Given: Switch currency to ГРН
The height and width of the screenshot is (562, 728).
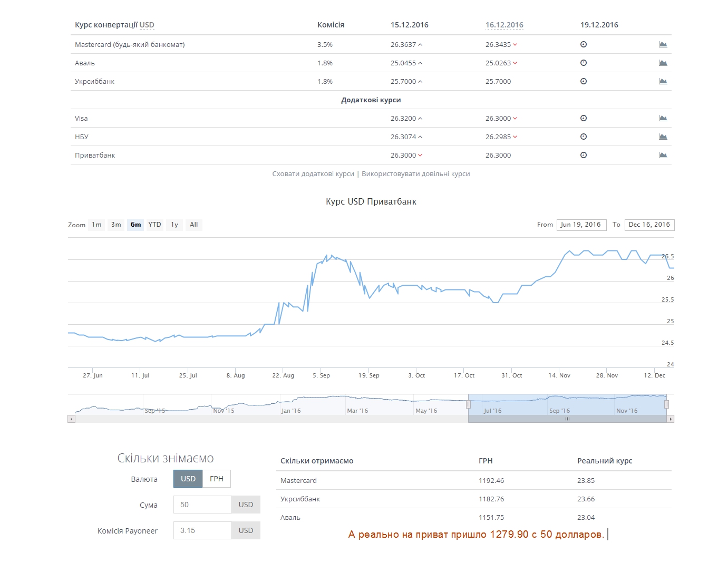Looking at the screenshot, I should (217, 479).
